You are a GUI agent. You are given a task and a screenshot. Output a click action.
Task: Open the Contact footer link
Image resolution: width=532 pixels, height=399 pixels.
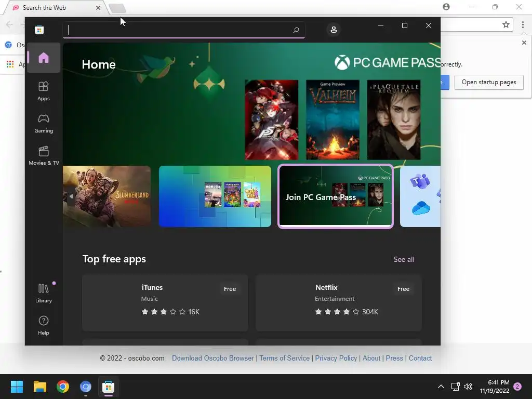coord(420,358)
